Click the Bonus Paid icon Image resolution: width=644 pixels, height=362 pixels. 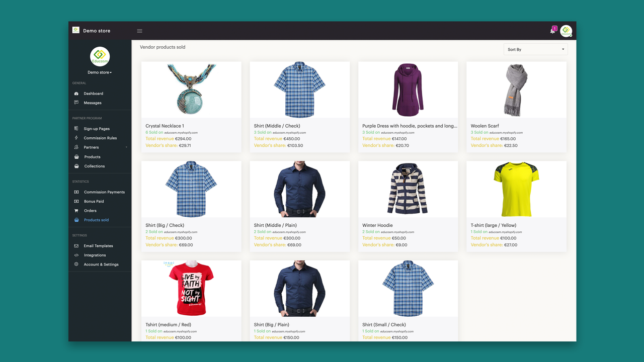(x=76, y=201)
